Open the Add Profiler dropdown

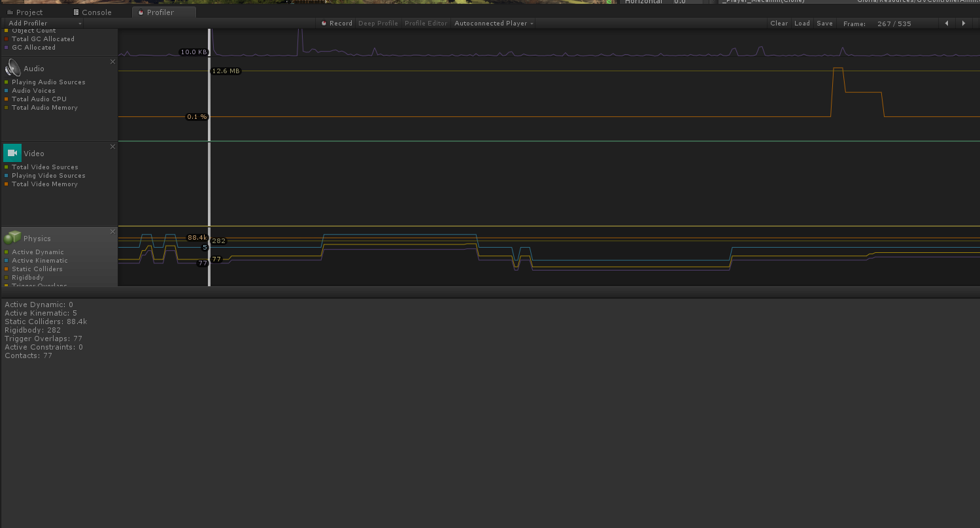pos(44,24)
